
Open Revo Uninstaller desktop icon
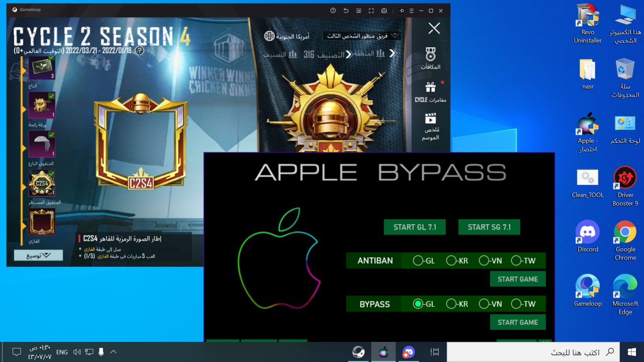588,24
